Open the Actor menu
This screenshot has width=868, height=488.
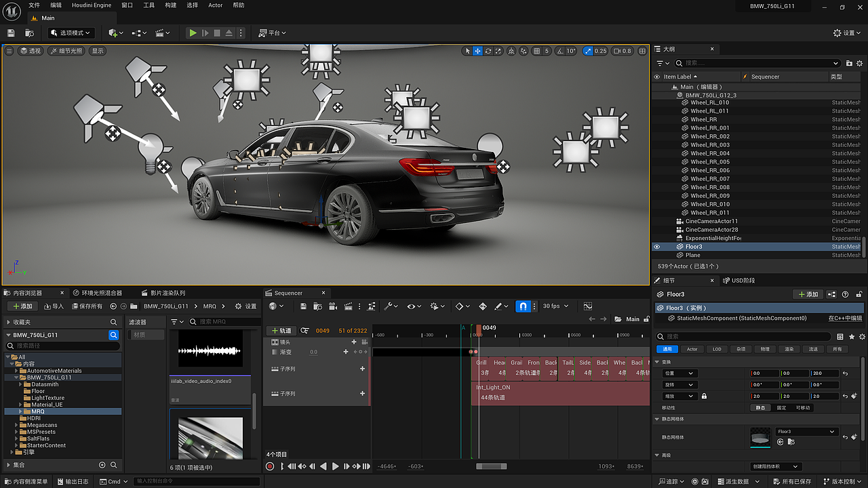215,5
